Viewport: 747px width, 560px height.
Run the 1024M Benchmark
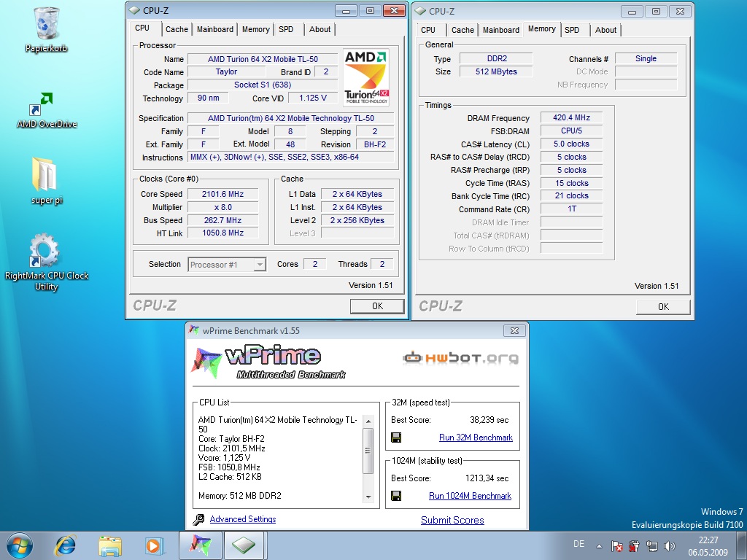470,496
